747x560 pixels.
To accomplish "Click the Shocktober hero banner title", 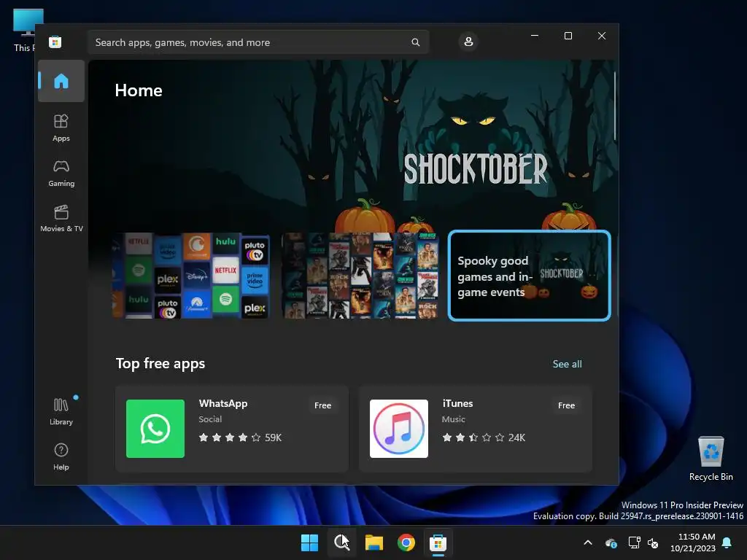I will coord(476,168).
